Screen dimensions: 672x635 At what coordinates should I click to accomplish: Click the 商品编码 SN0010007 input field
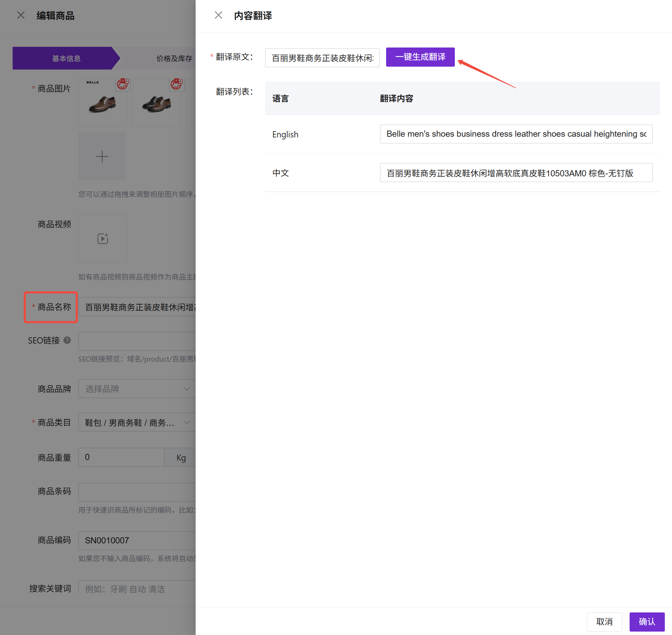click(x=137, y=540)
